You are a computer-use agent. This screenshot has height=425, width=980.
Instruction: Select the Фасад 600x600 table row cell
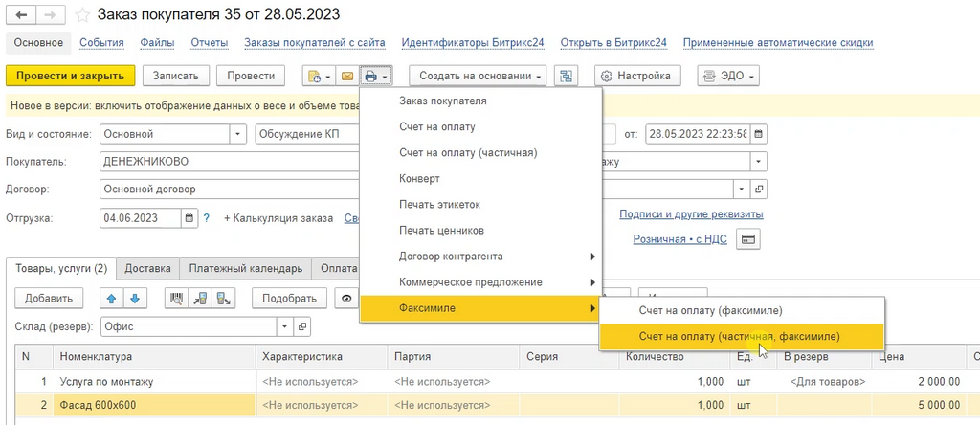pos(154,406)
